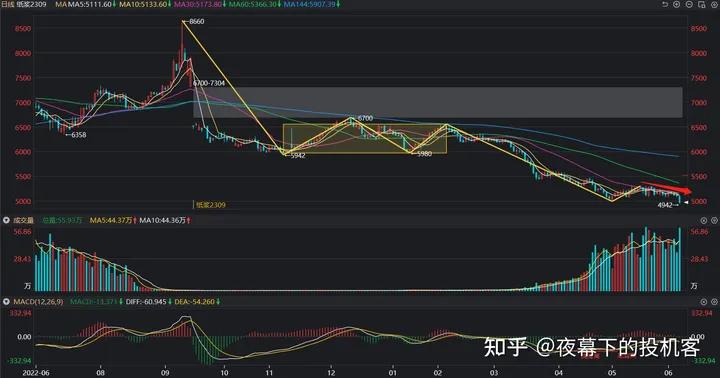The width and height of the screenshot is (720, 378).
Task: Click the chart screenshot or lock icon
Action: tap(701, 4)
